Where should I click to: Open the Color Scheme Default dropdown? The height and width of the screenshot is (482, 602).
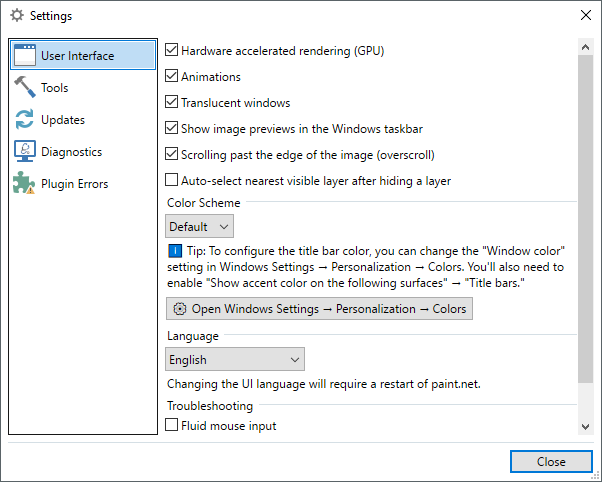point(199,226)
